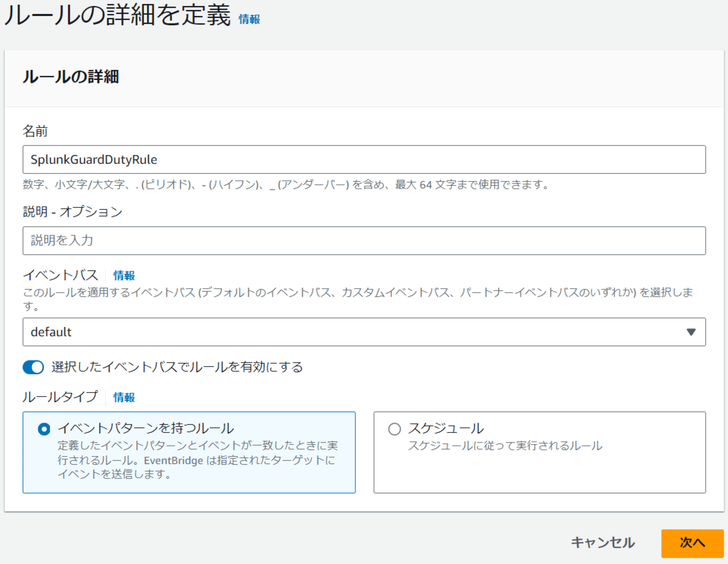
Task: Select イベントパターンを持つルール radio option
Action: click(44, 429)
